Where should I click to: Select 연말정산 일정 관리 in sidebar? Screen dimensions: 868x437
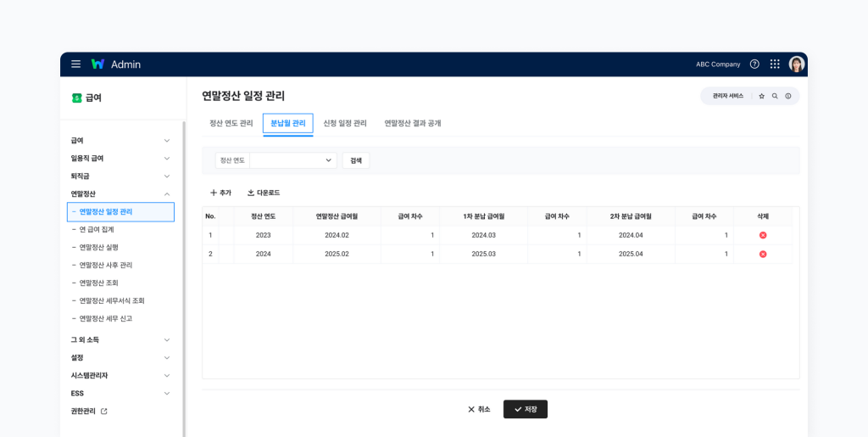[120, 212]
